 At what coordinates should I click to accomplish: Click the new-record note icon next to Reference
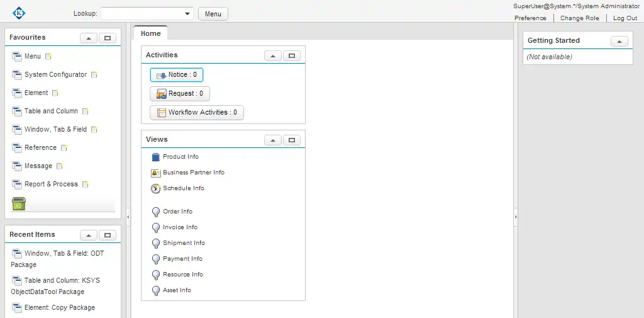click(x=64, y=148)
